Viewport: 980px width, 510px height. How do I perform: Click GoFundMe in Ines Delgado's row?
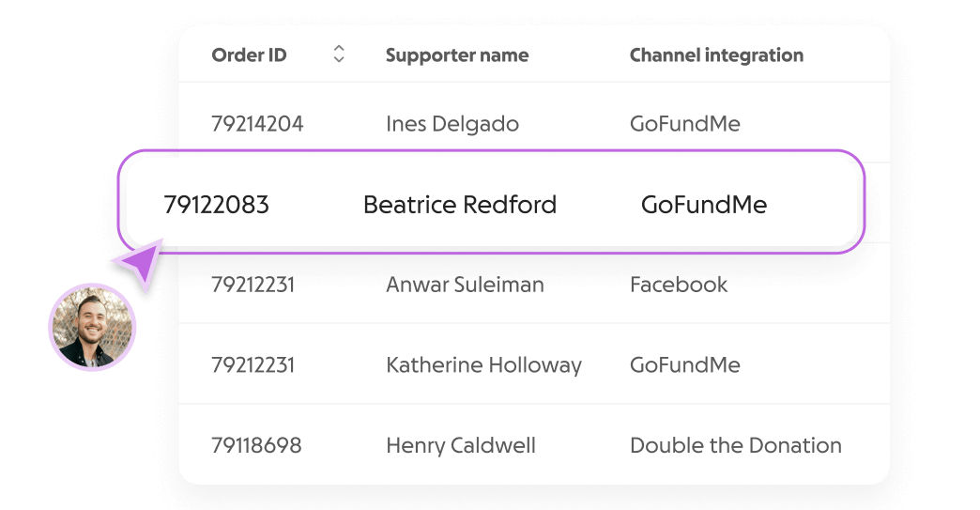[x=685, y=123]
